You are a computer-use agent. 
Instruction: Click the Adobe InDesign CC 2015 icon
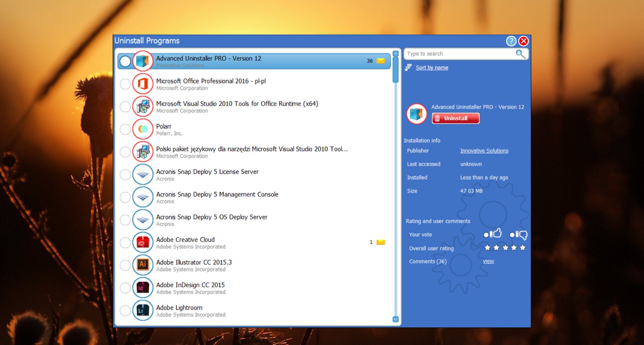point(143,288)
